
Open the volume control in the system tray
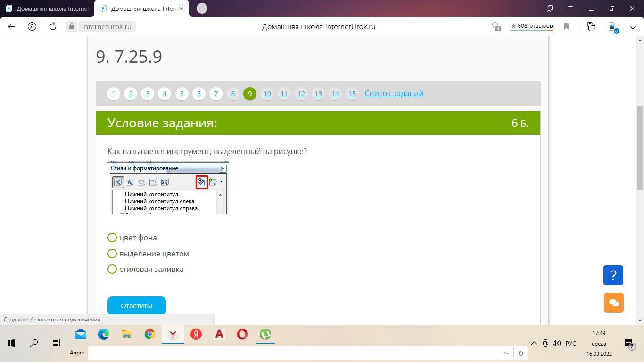tap(557, 343)
